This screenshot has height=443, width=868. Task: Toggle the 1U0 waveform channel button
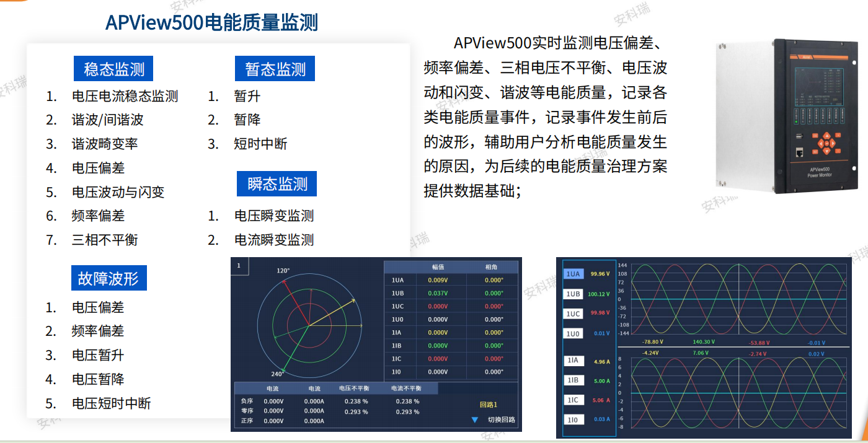pos(573,333)
